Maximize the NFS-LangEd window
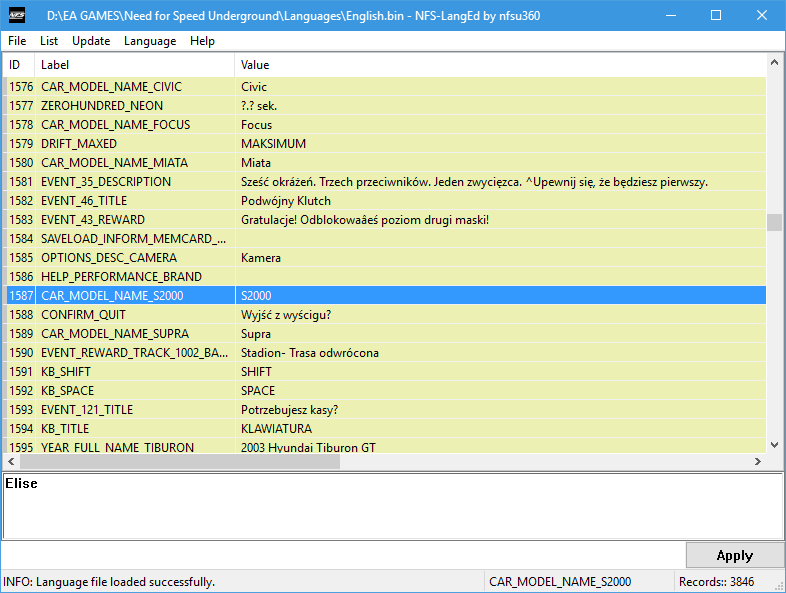This screenshot has width=786, height=593. click(x=716, y=16)
